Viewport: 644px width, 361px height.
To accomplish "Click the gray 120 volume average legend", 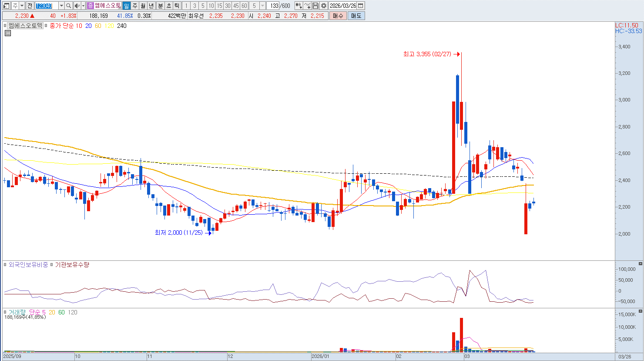I will click(x=73, y=312).
